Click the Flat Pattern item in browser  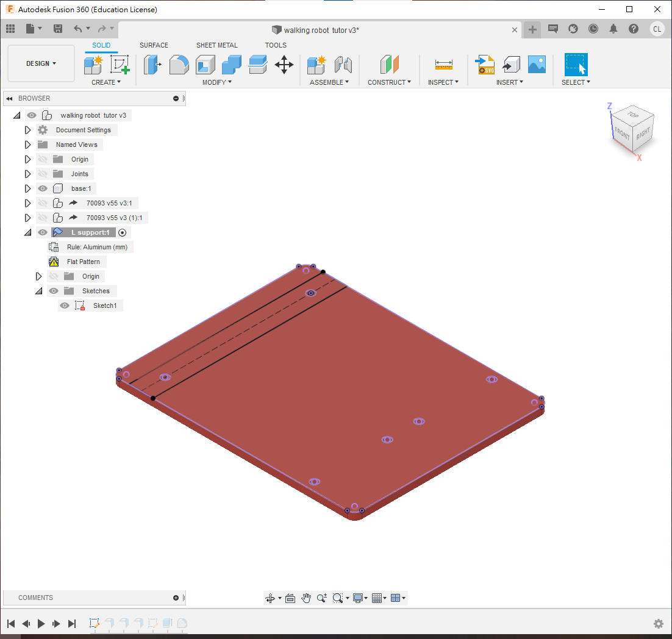pos(83,262)
